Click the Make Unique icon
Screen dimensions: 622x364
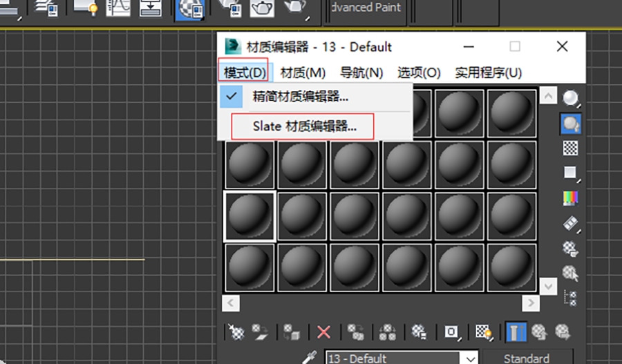point(387,332)
